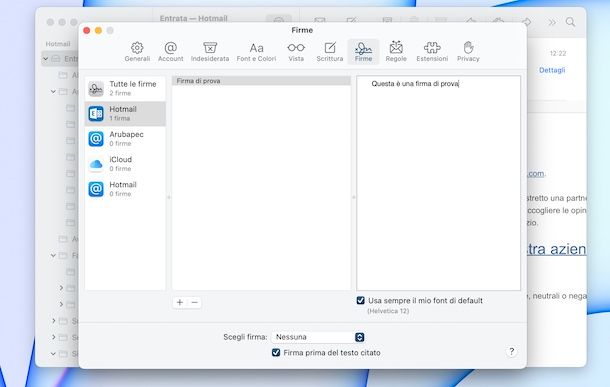The image size is (610, 387).
Task: Minimize the Firme preferences window
Action: coord(98,30)
